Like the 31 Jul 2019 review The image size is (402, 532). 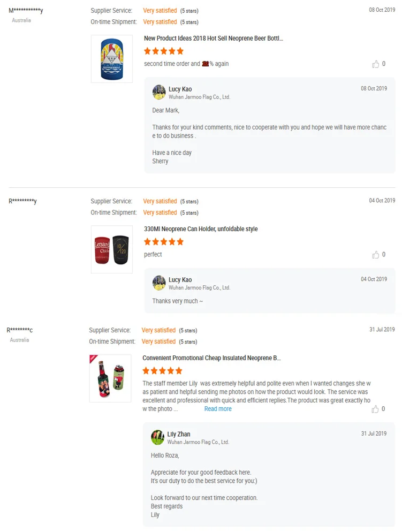376,409
